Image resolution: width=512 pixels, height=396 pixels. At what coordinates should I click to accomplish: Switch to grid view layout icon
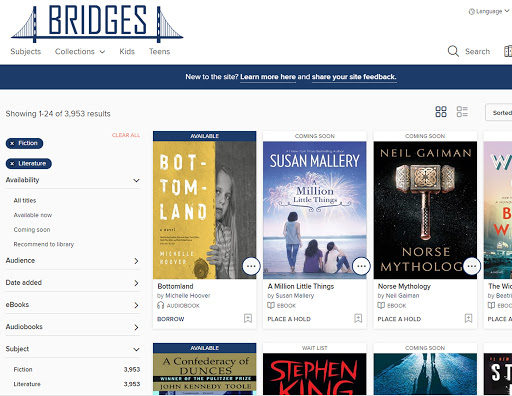click(441, 112)
